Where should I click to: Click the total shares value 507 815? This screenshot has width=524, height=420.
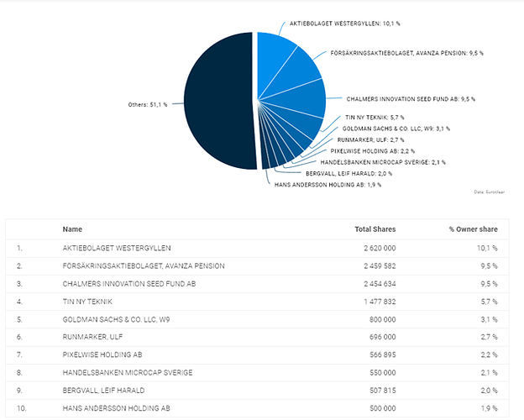[383, 391]
